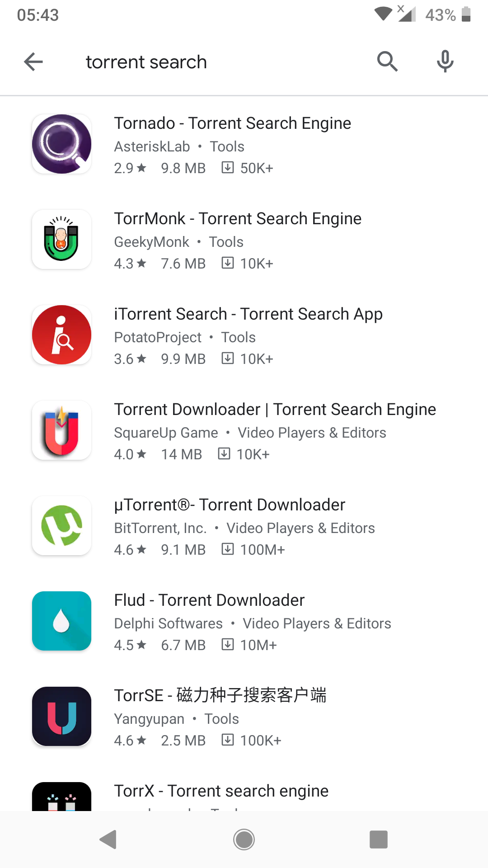Tap the magnifying glass search icon

point(387,61)
